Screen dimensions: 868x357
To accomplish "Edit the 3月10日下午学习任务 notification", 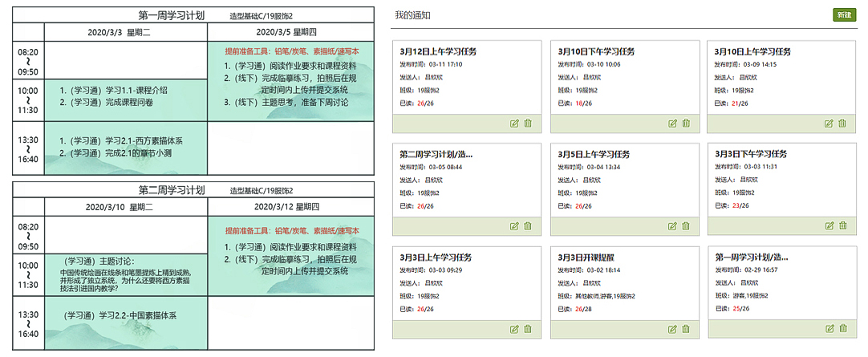I will click(672, 124).
